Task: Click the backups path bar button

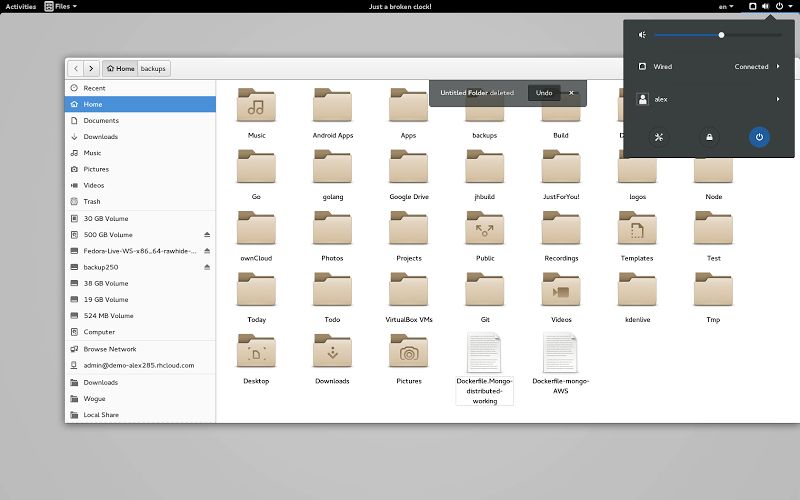Action: 153,69
